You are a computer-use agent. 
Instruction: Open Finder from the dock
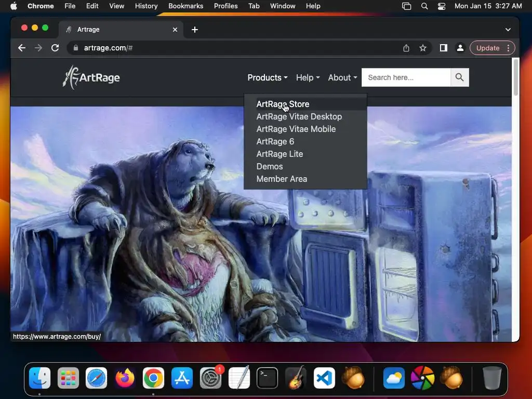point(39,378)
